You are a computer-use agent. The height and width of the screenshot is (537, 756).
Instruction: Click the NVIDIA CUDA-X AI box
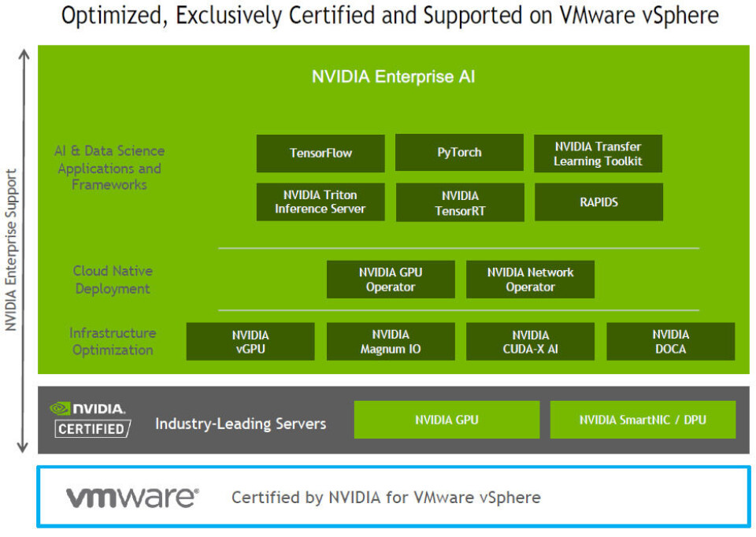tap(530, 342)
